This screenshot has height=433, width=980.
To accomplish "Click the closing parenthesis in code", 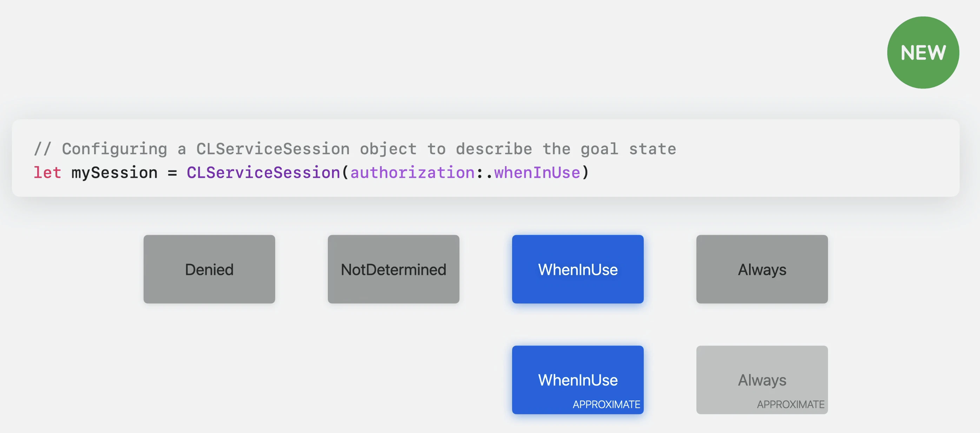I will click(x=585, y=173).
